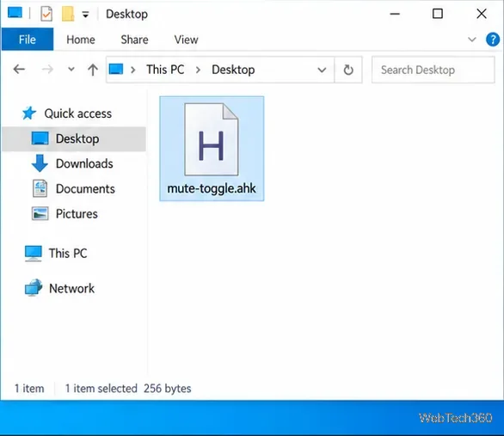Click the Search Desktop field
This screenshot has width=504, height=436.
tap(433, 70)
